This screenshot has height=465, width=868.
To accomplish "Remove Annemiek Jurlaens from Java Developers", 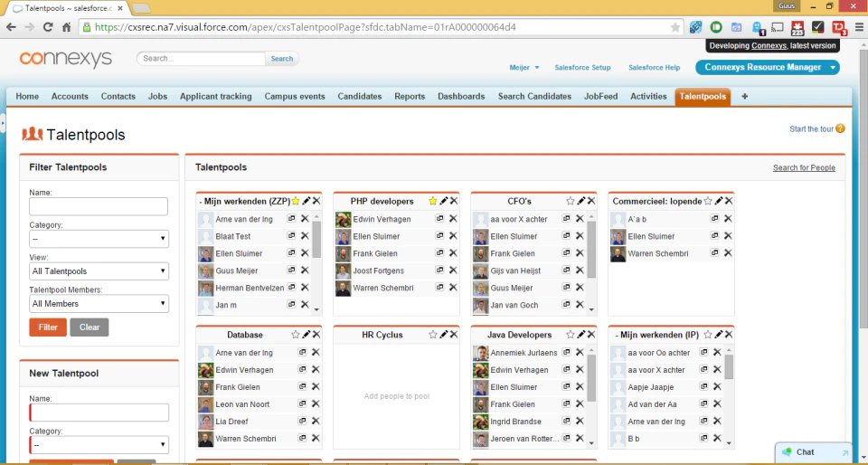I will pyautogui.click(x=580, y=352).
